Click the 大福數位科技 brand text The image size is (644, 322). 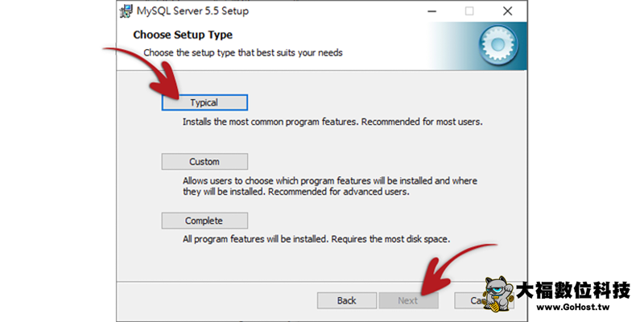click(573, 289)
